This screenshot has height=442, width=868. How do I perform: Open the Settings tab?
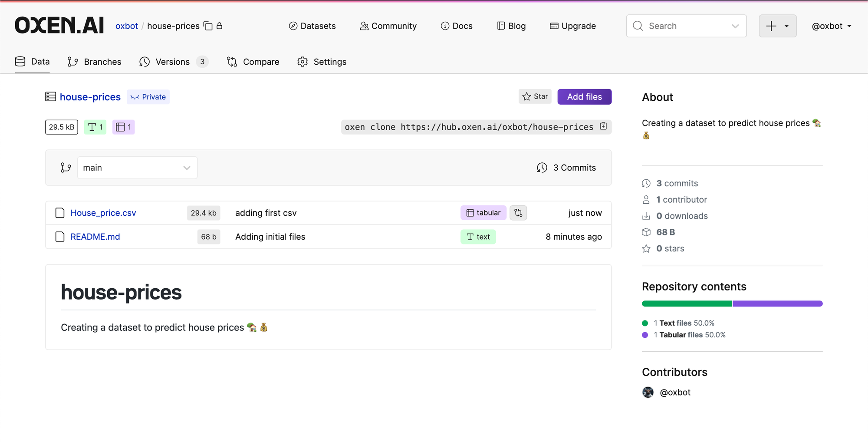(x=322, y=62)
